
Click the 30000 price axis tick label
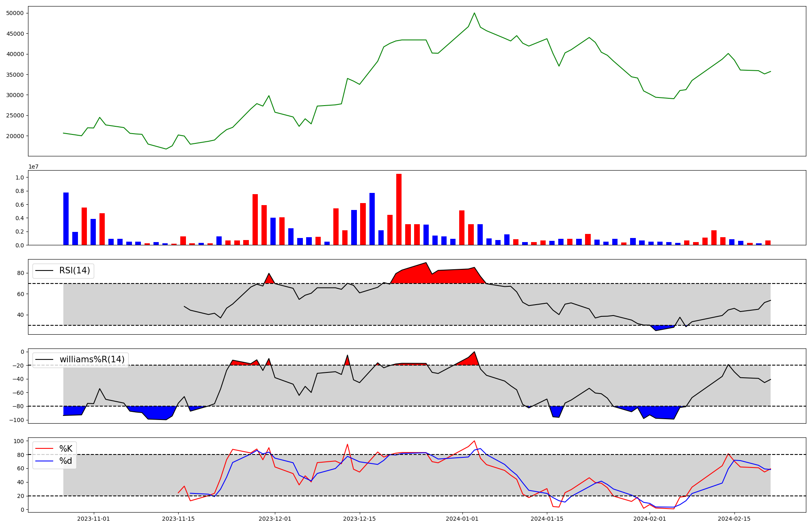click(x=15, y=95)
